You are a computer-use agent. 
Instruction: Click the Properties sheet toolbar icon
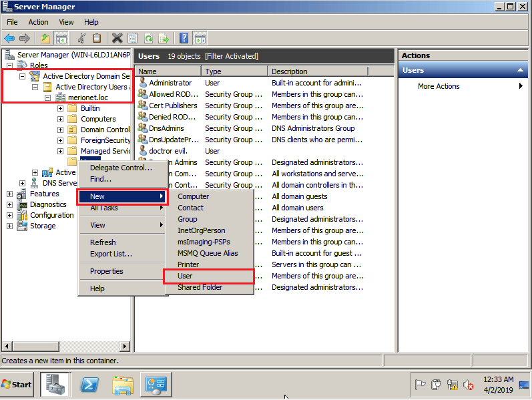point(133,38)
